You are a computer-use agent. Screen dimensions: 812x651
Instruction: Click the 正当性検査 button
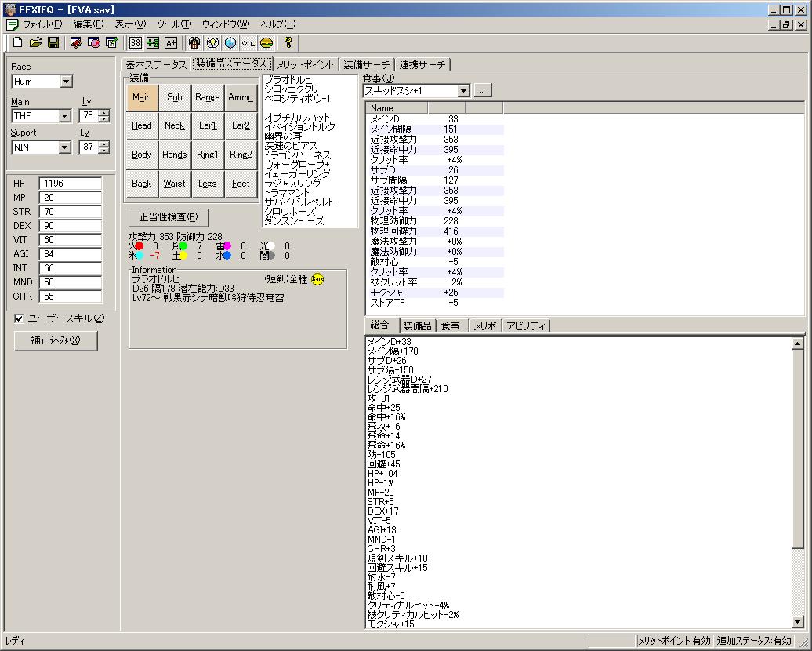click(169, 217)
